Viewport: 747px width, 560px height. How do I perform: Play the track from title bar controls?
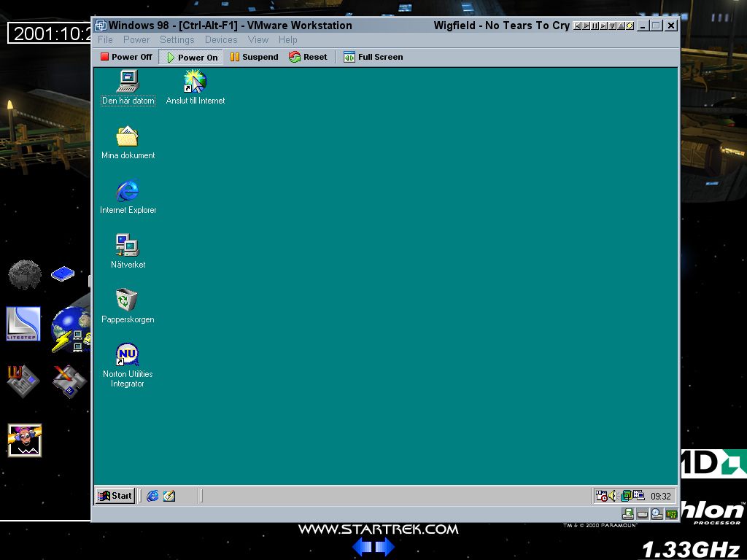click(586, 26)
